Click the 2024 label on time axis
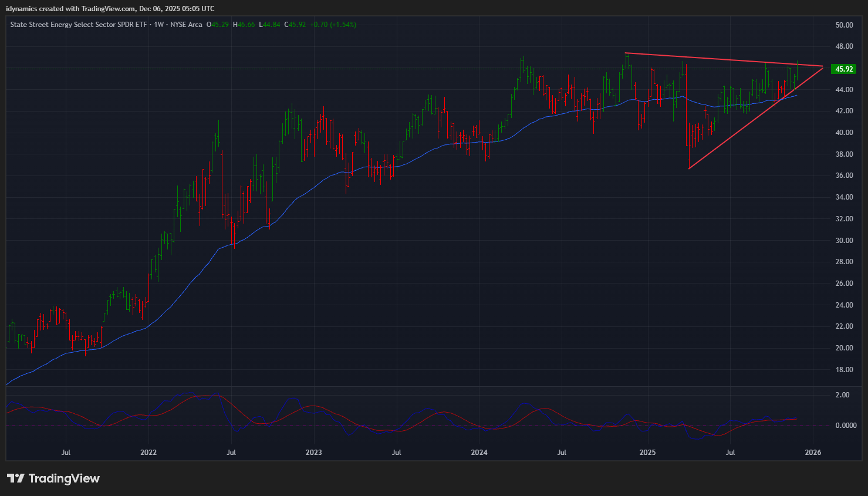Viewport: 868px width, 496px height. (x=479, y=453)
